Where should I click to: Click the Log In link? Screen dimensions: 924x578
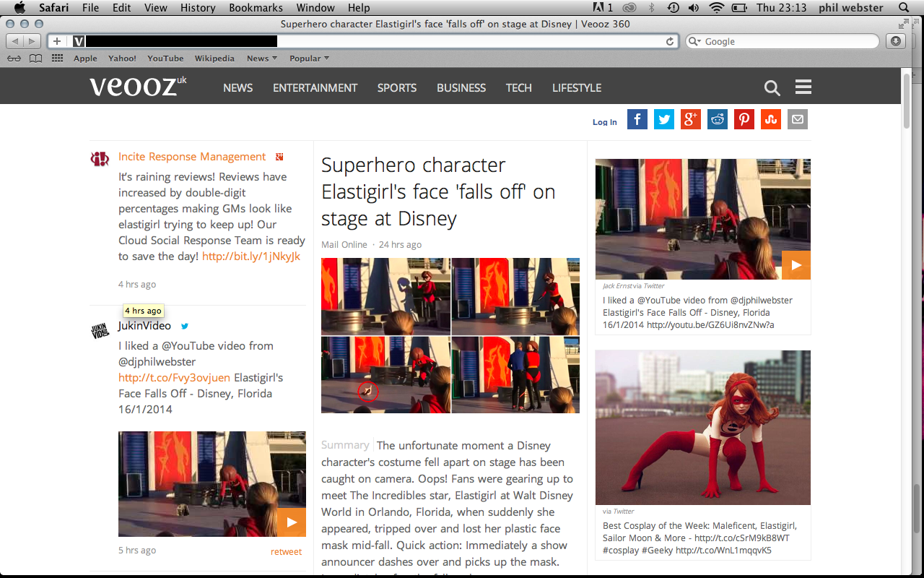(604, 122)
